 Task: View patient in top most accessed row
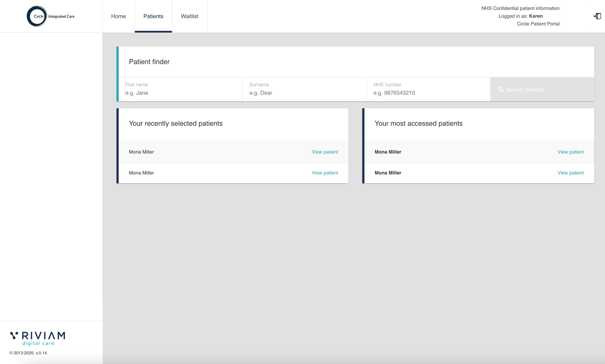pyautogui.click(x=570, y=152)
